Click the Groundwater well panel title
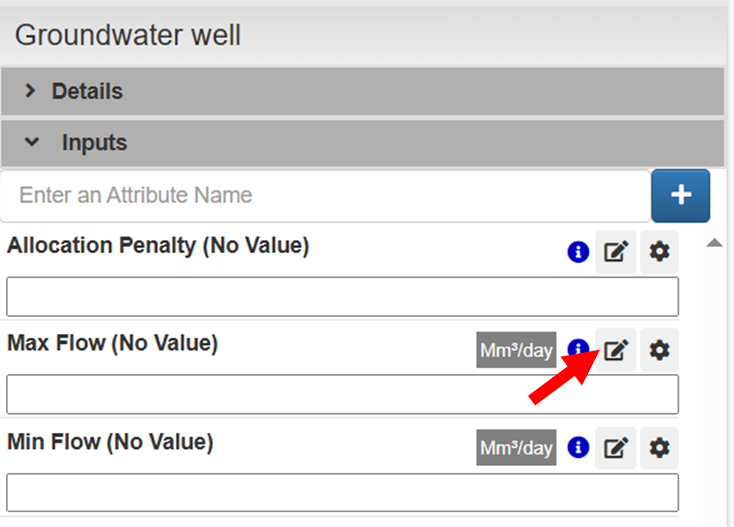This screenshot has width=734, height=527. (128, 36)
